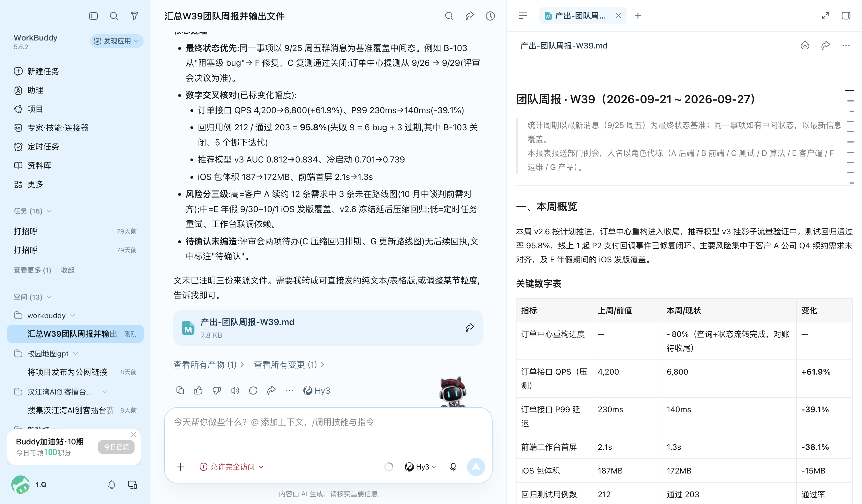
Task: Click 收起 to collapse tasks
Action: point(68,270)
